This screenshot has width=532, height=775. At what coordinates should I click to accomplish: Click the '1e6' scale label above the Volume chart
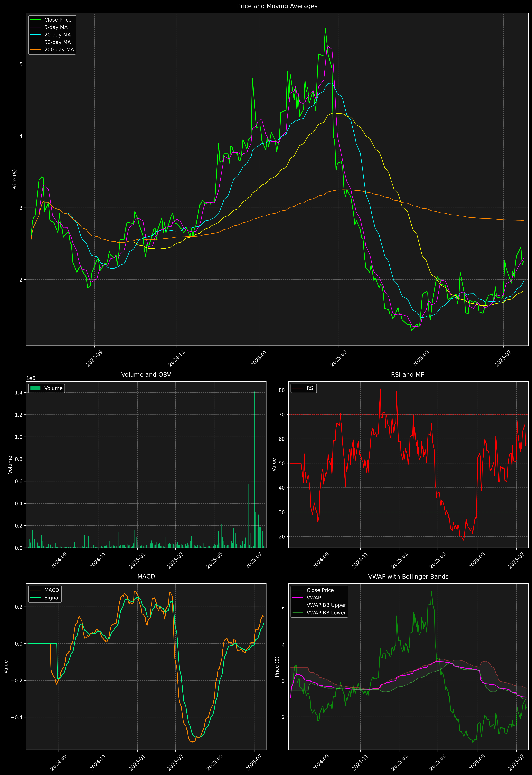(31, 378)
